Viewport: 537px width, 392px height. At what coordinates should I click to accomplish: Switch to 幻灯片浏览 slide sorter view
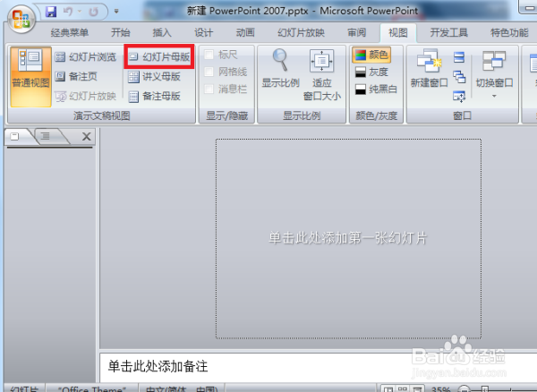point(86,57)
